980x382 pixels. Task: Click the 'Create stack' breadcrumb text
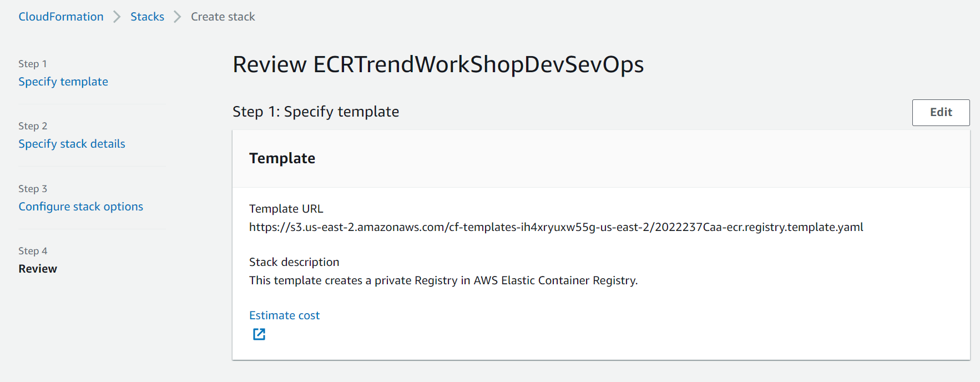tap(223, 17)
